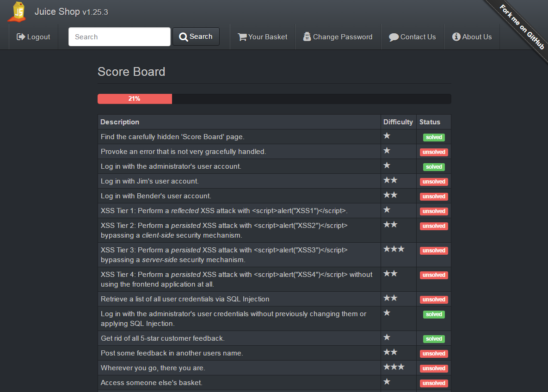
Task: Click the Juice Shop title text
Action: pos(57,12)
